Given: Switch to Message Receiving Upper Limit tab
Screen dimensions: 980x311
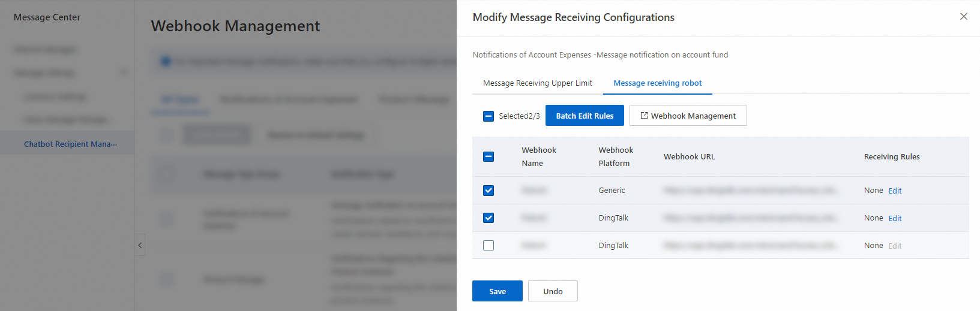Looking at the screenshot, I should pyautogui.click(x=538, y=83).
